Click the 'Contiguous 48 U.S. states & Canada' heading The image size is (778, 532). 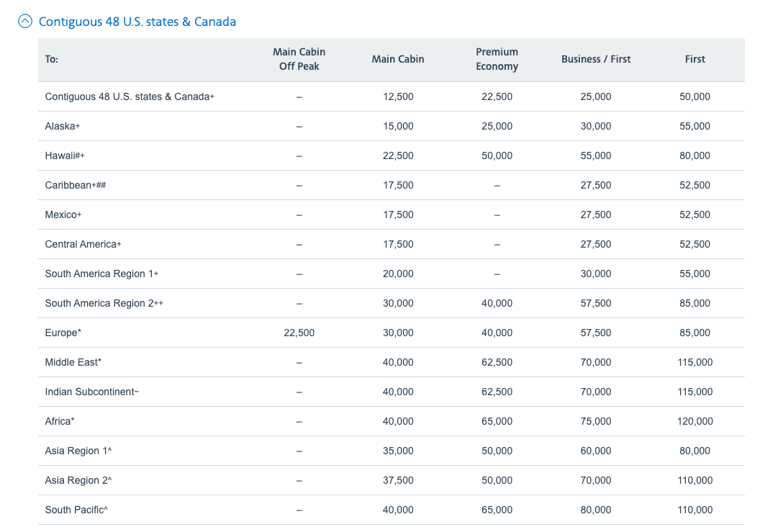tap(137, 22)
